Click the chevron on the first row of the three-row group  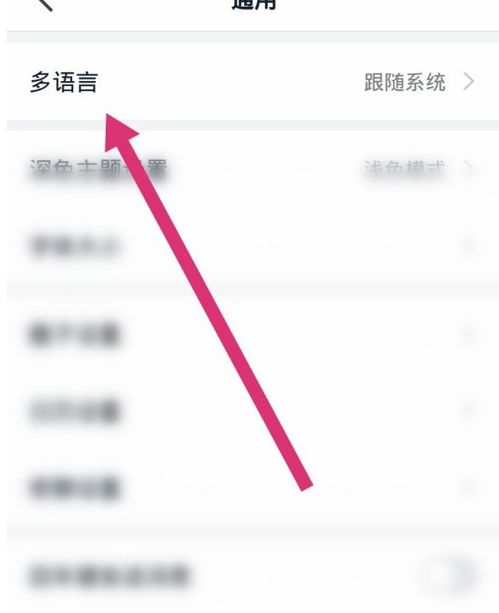coord(468,335)
